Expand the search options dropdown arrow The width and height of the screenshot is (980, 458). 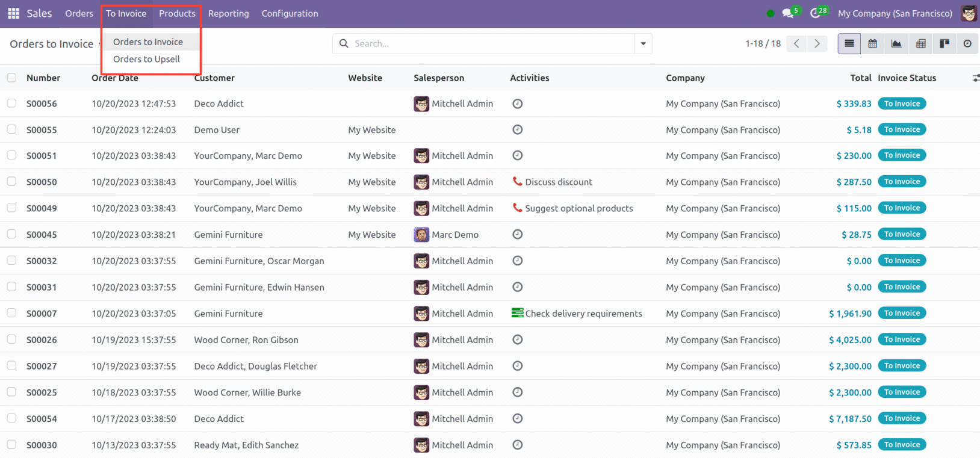[643, 44]
